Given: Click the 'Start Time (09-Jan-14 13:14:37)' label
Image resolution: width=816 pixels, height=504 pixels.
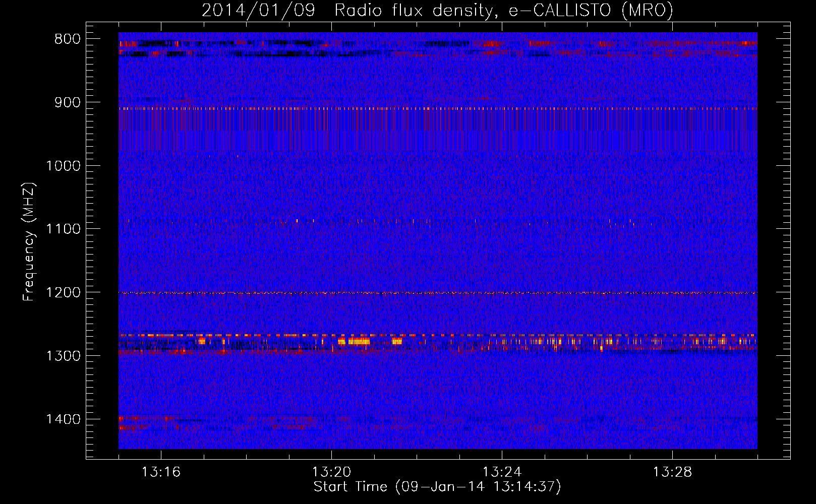Looking at the screenshot, I should [x=437, y=487].
